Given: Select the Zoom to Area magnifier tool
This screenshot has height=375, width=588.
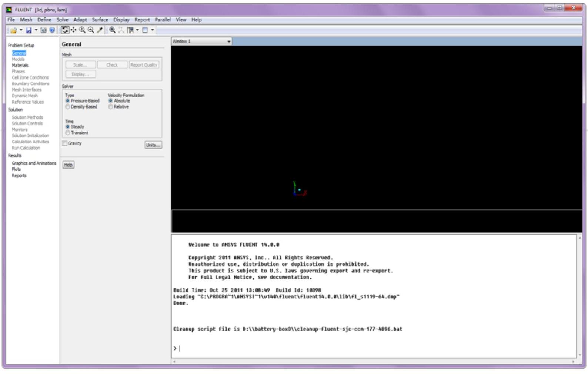Looking at the screenshot, I should pos(91,30).
